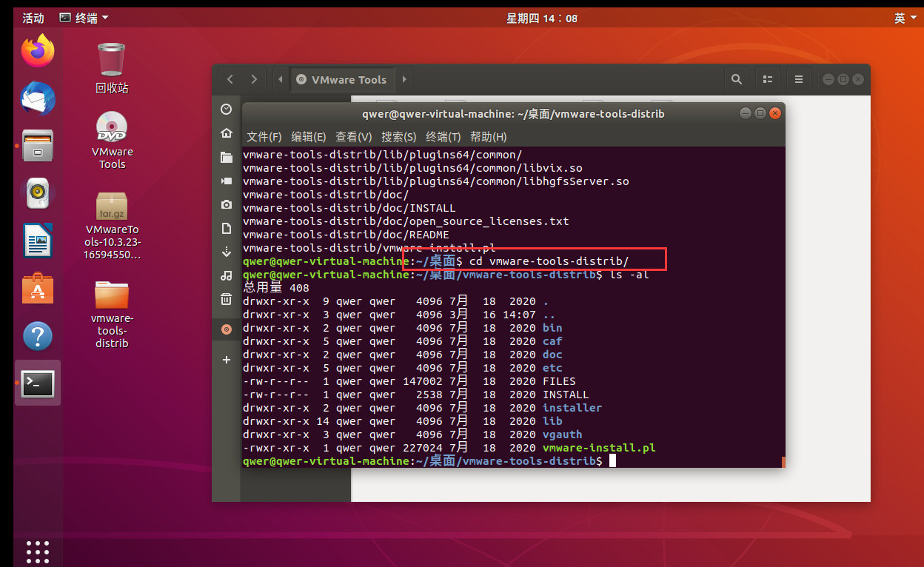The height and width of the screenshot is (567, 924).
Task: Launch Thunderbird mail from the dock
Action: click(x=37, y=98)
